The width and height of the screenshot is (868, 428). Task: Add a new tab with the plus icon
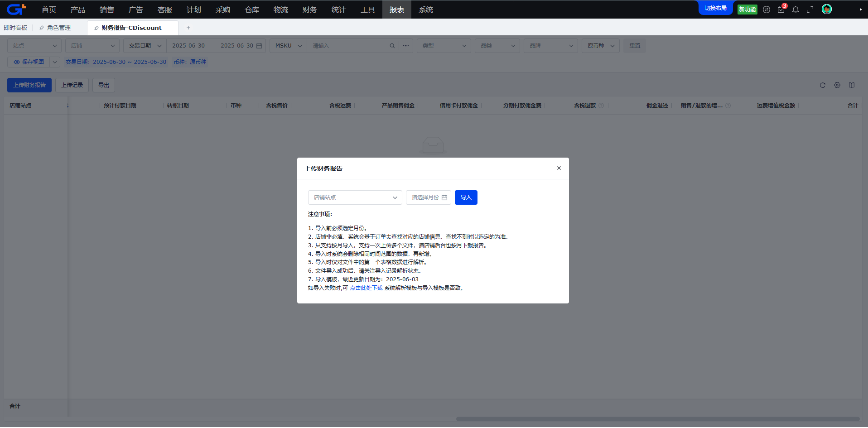click(188, 28)
